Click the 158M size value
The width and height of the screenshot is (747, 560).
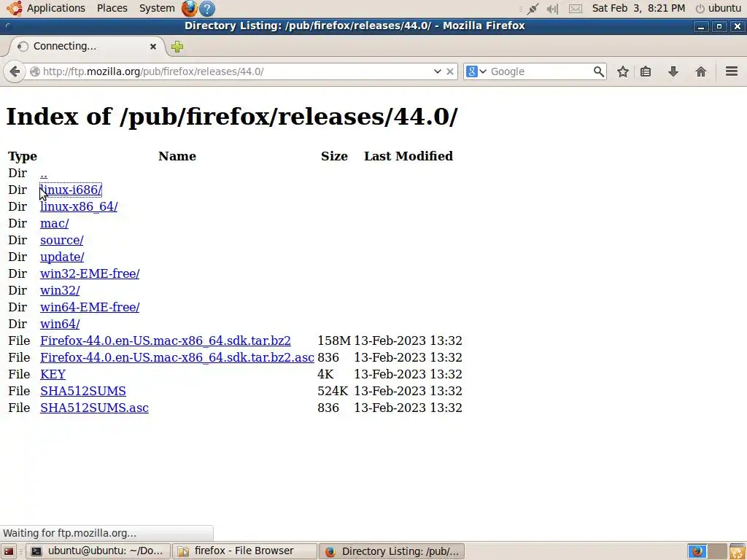point(334,341)
